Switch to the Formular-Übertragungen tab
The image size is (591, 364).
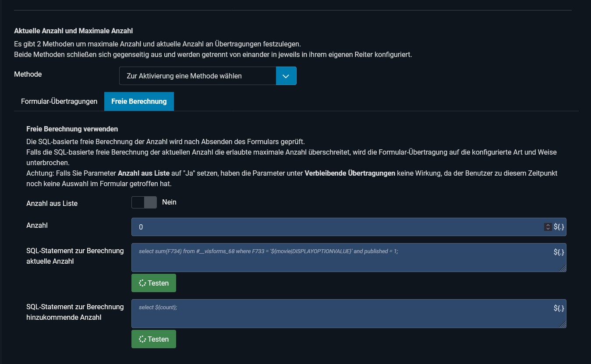pos(59,101)
